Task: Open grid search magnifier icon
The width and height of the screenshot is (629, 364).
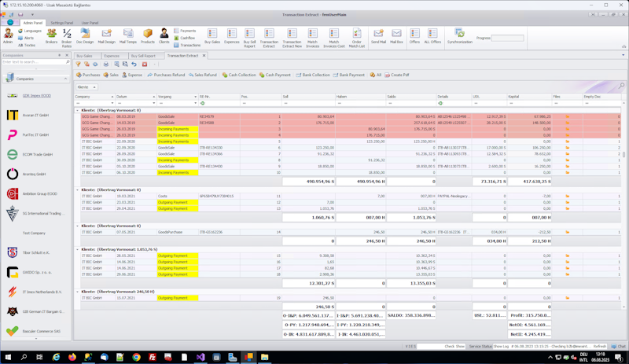Action: point(621,86)
